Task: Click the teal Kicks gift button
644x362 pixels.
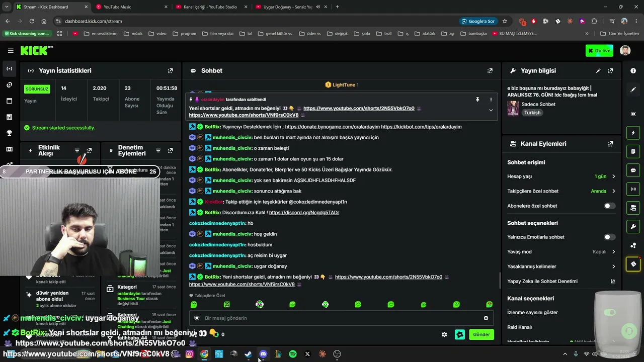Action: click(x=460, y=334)
